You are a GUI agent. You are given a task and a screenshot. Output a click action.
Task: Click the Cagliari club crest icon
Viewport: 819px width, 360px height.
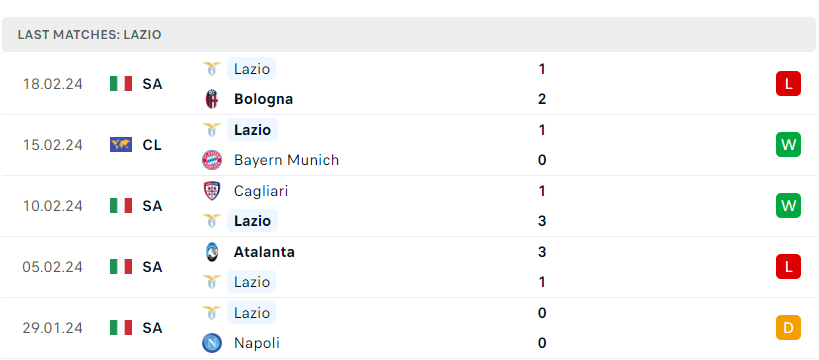point(212,191)
